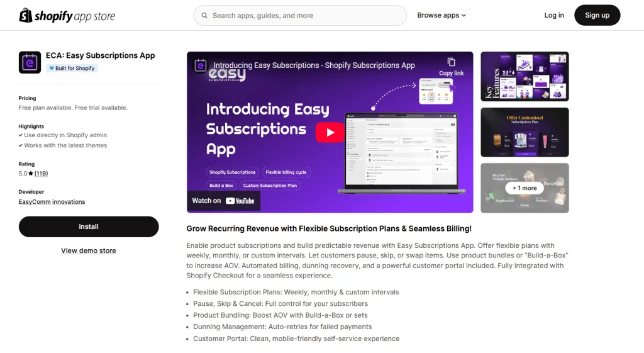Click the 'Dunning Management' bullet
Screen dimensions: 644x353
[x=282, y=327]
